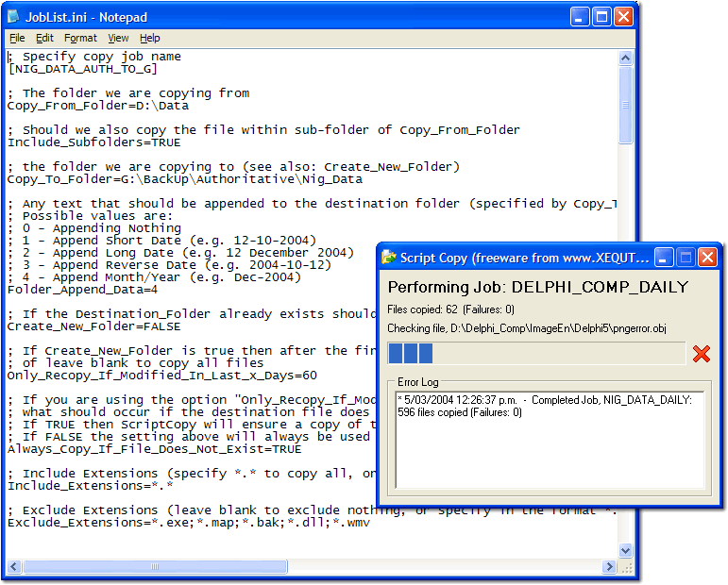Open the Help menu in Notepad
The width and height of the screenshot is (728, 585).
point(149,38)
